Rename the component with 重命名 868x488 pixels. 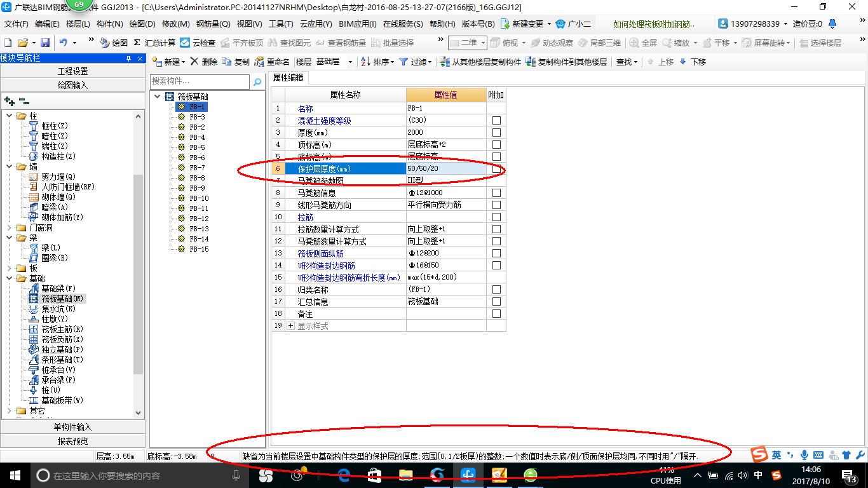point(273,62)
